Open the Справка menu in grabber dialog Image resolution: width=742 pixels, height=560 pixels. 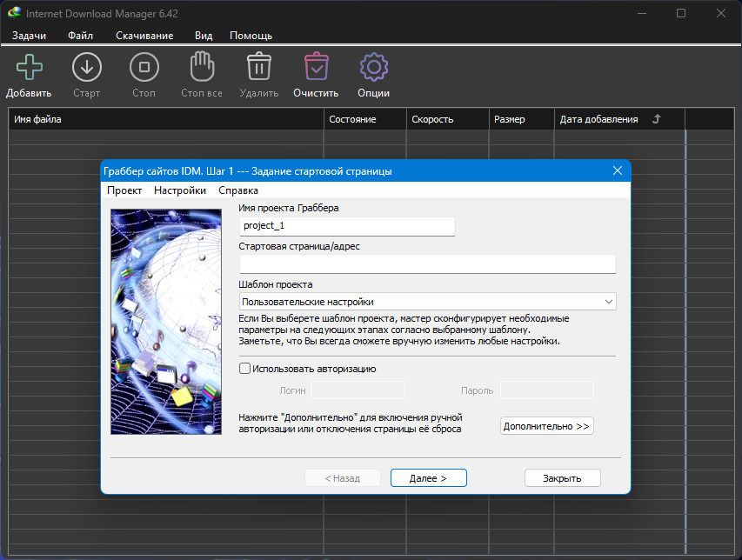point(238,190)
